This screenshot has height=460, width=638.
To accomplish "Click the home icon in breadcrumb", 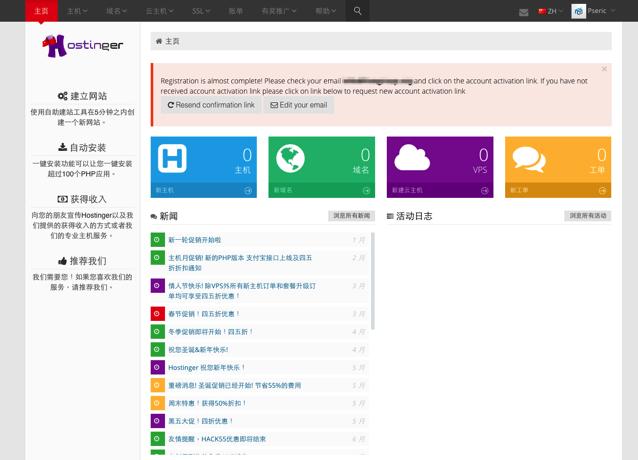I will tap(158, 42).
